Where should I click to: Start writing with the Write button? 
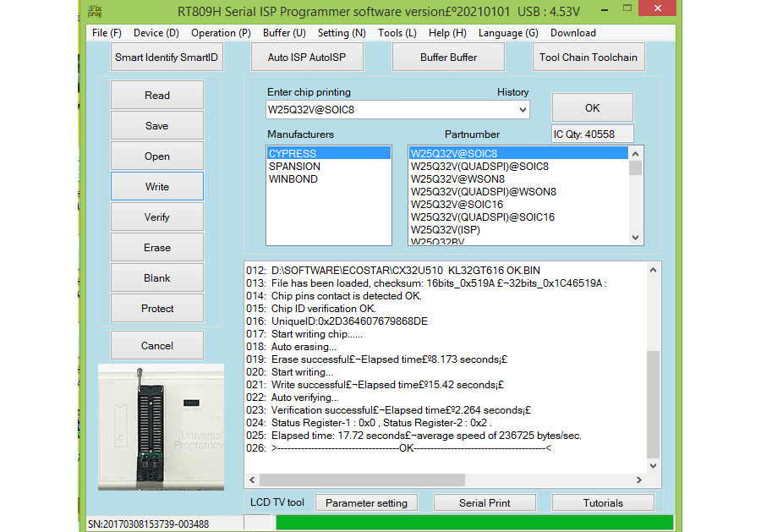(156, 186)
